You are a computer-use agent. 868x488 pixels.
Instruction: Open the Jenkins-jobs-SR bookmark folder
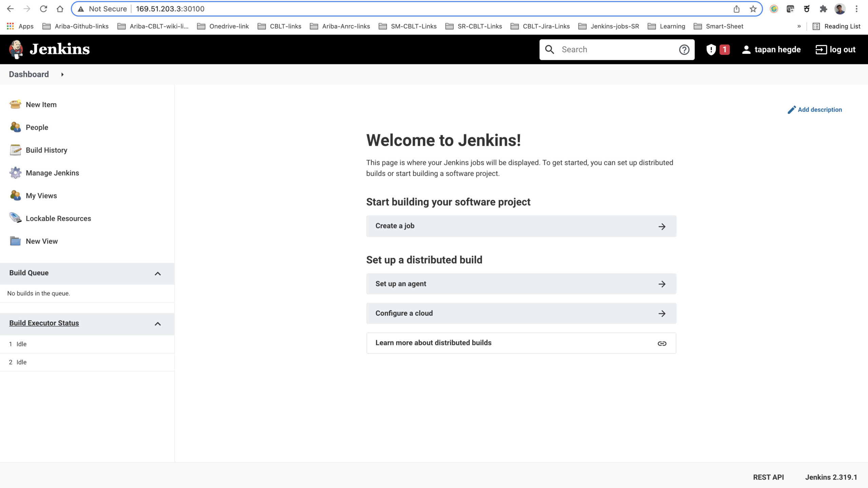(x=608, y=26)
